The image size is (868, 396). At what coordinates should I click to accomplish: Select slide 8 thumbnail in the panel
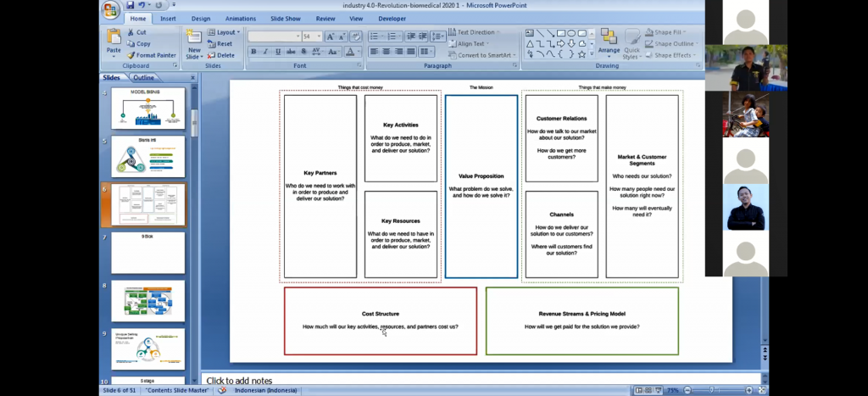click(147, 301)
